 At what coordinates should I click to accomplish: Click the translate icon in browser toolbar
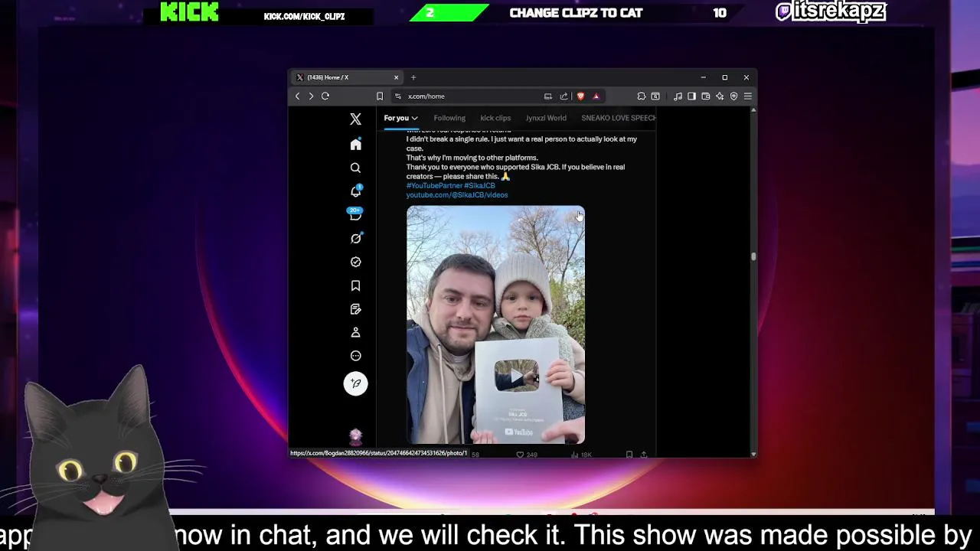point(655,96)
